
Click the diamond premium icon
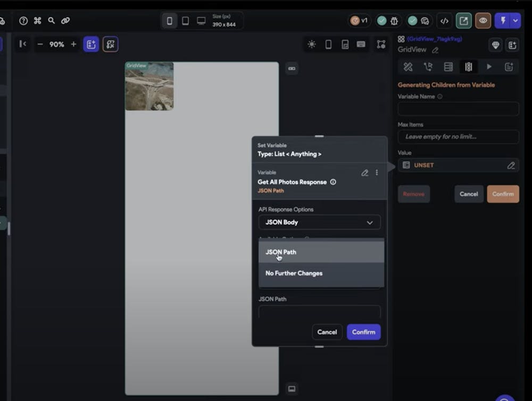point(495,45)
